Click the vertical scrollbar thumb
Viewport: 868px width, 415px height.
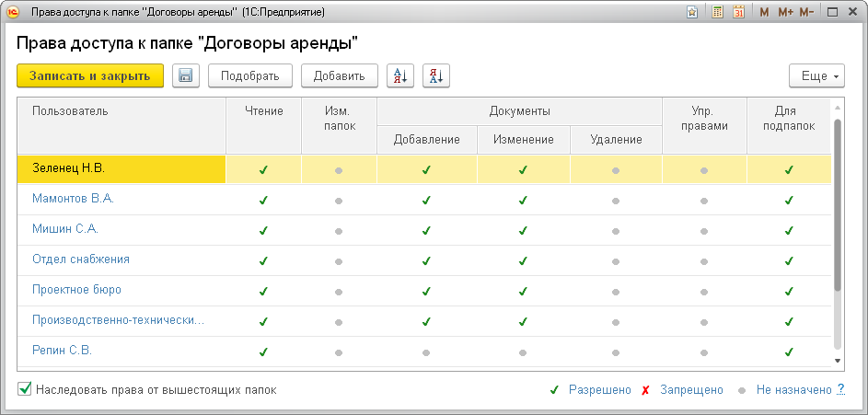[838, 204]
